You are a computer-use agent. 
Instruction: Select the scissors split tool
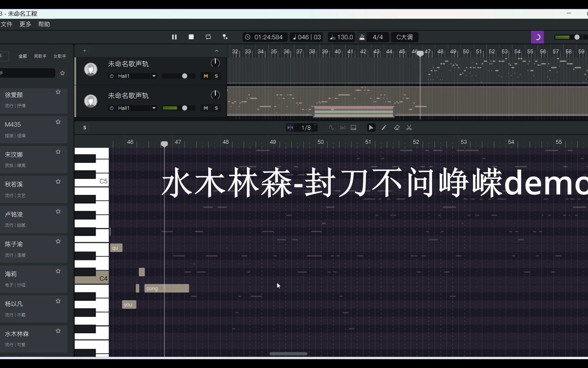pyautogui.click(x=409, y=127)
